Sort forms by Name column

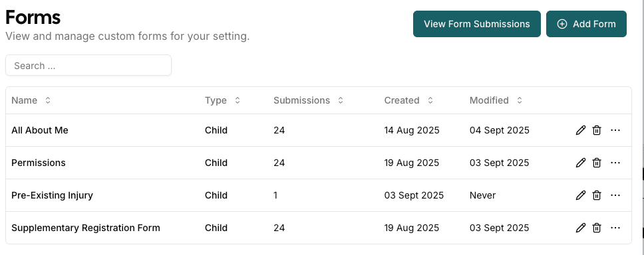[x=31, y=100]
